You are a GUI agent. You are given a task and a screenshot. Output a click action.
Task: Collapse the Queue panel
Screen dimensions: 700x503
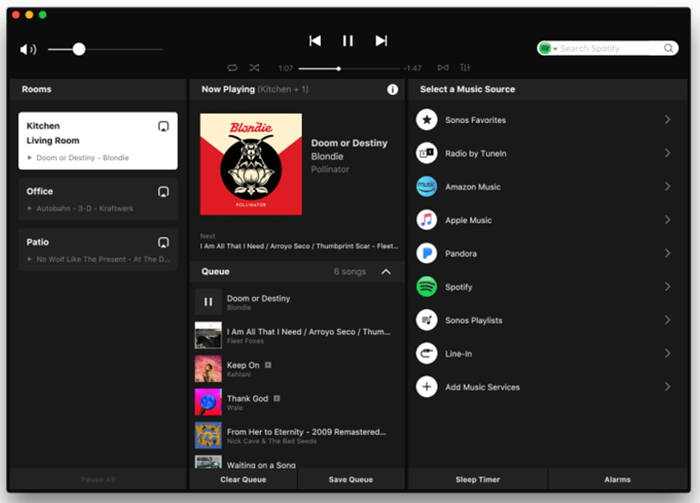pyautogui.click(x=386, y=272)
